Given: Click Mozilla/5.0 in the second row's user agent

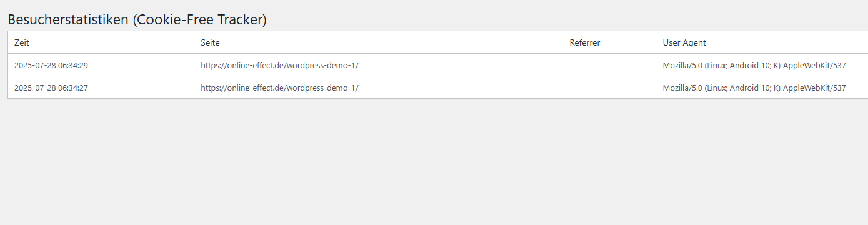Looking at the screenshot, I should [x=682, y=87].
